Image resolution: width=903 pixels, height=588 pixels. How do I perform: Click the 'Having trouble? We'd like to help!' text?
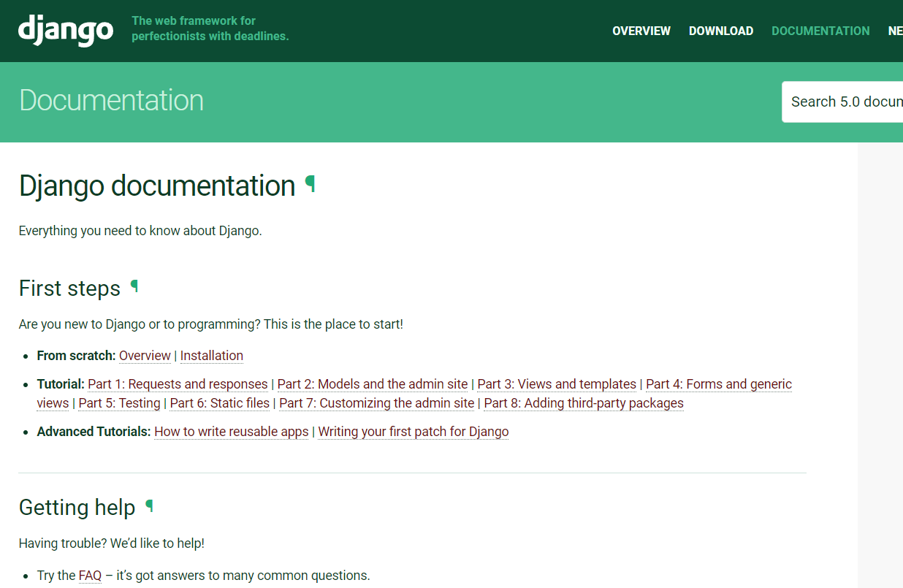112,543
